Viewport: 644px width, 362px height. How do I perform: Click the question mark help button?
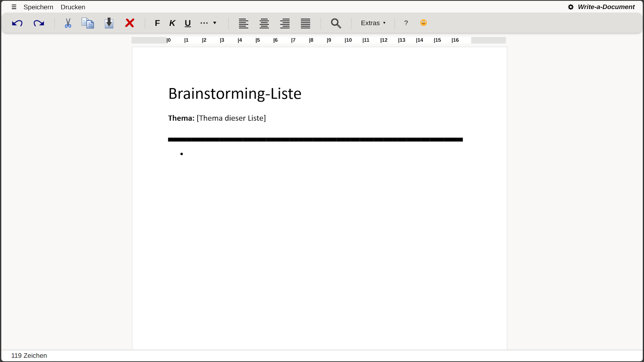406,23
